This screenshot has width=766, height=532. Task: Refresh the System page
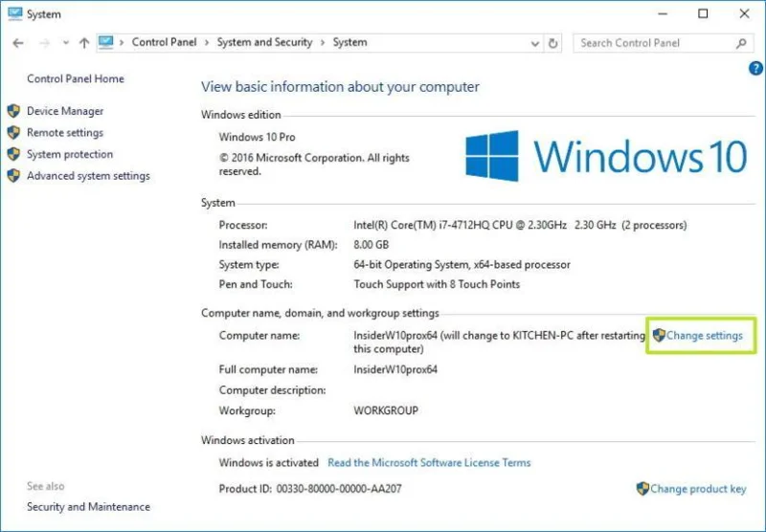tap(553, 43)
